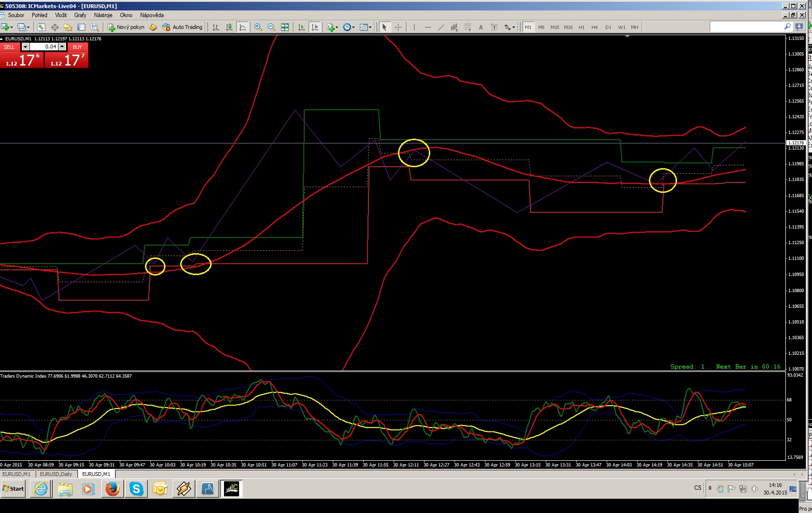Screen dimensions: 812x513
Task: Draw a vertical line
Action: [414, 27]
